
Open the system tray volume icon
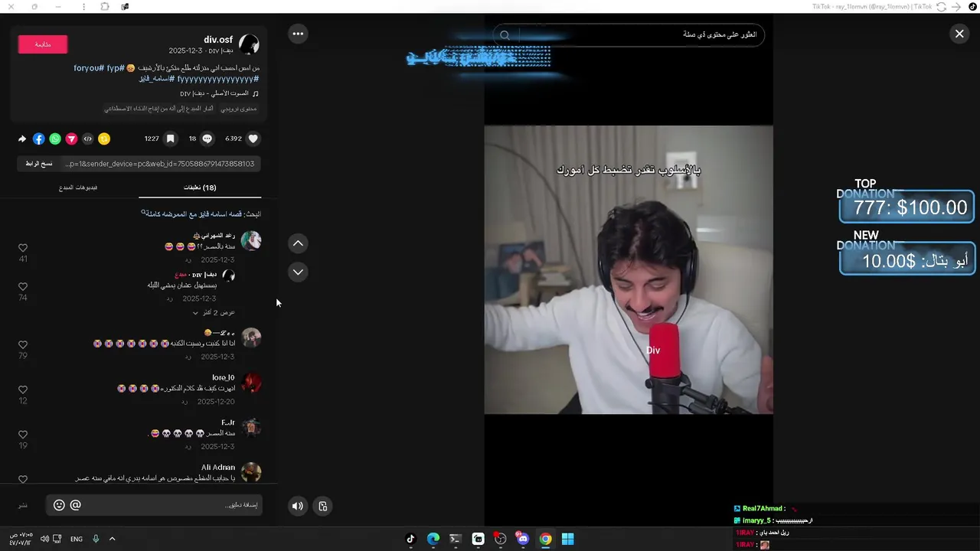click(x=44, y=539)
